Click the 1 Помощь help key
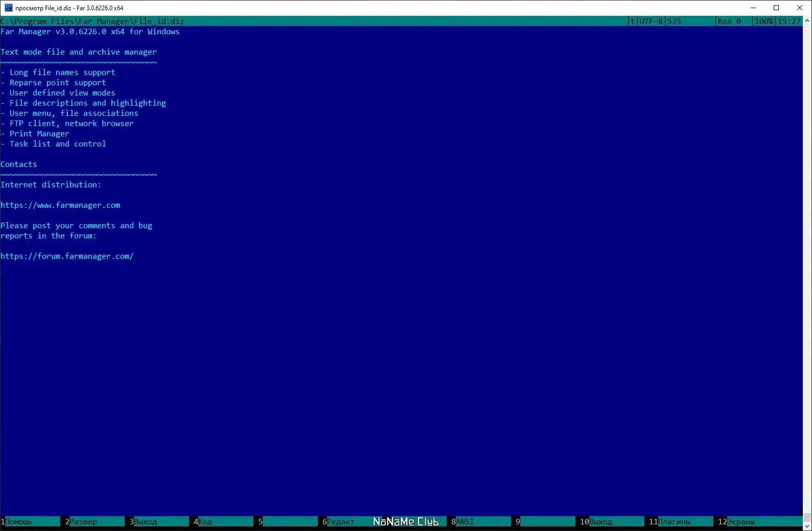Screen dimensions: 812x531 (x=30, y=521)
